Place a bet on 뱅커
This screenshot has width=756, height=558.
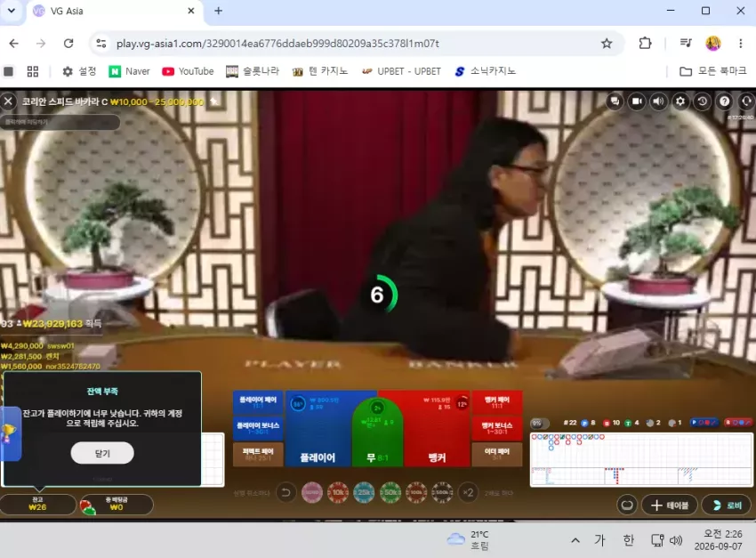tap(437, 429)
